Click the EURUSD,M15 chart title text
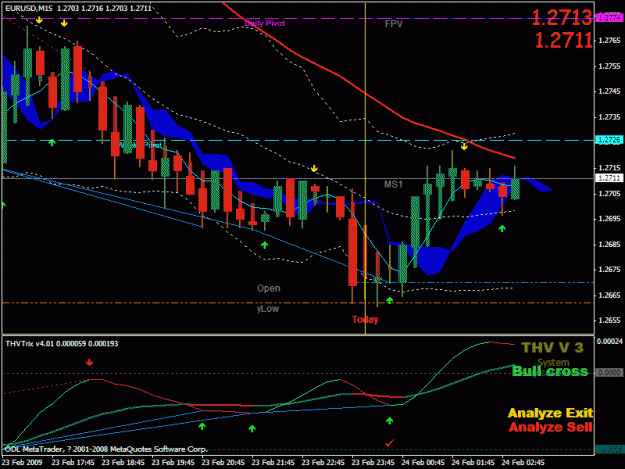Image resolution: width=625 pixels, height=469 pixels. (x=29, y=8)
